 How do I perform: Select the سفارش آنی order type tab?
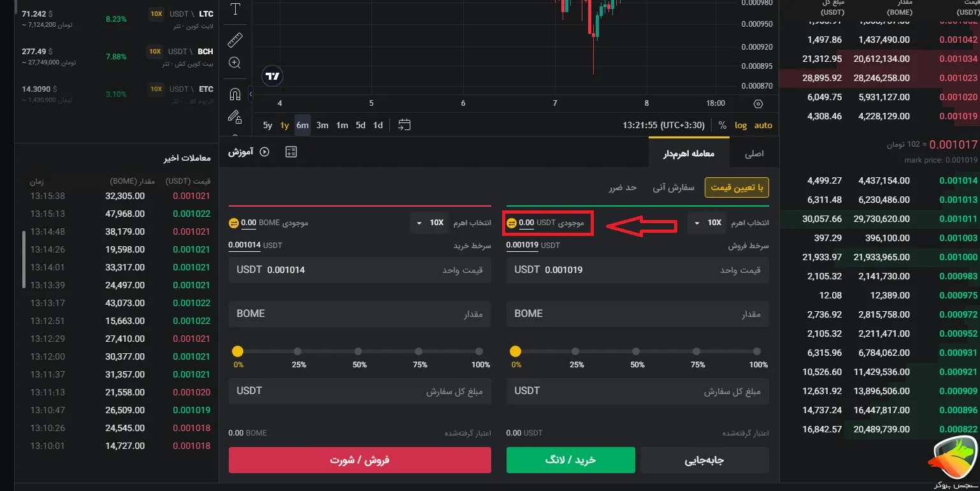[x=673, y=187]
